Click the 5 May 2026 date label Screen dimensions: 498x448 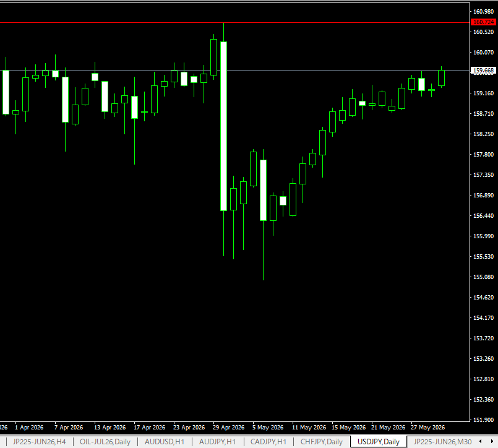[268, 428]
